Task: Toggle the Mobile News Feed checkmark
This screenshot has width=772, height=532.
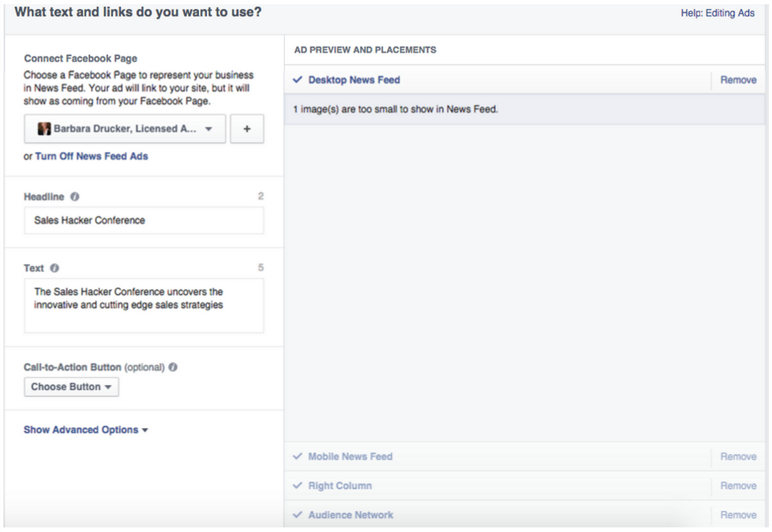Action: pos(297,456)
